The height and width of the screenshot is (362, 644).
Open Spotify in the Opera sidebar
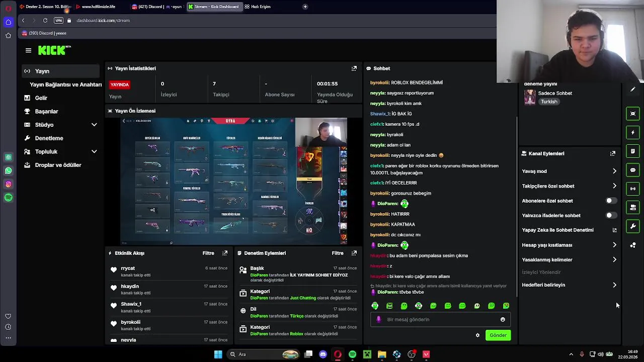click(8, 198)
